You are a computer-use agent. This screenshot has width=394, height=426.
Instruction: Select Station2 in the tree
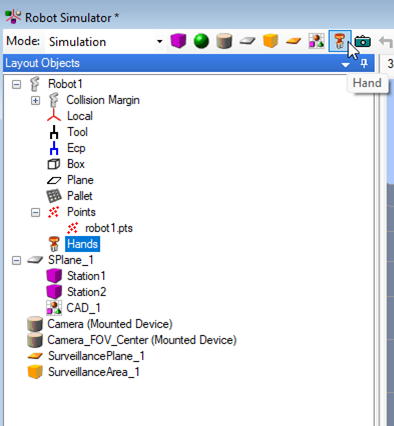87,292
